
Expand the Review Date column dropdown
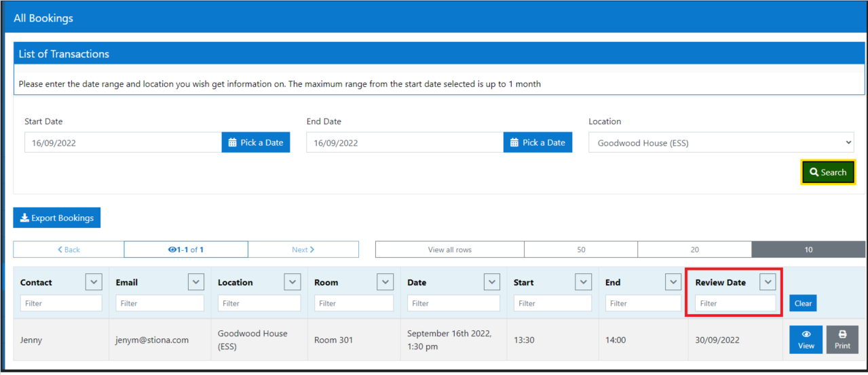(768, 282)
